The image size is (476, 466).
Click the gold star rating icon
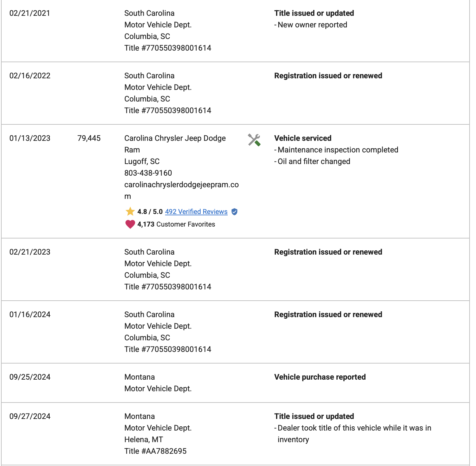click(x=130, y=211)
